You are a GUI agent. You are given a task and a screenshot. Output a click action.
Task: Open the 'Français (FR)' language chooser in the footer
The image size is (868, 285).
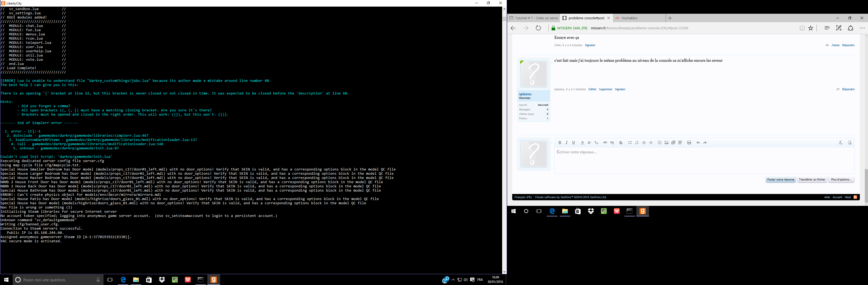pos(523,197)
